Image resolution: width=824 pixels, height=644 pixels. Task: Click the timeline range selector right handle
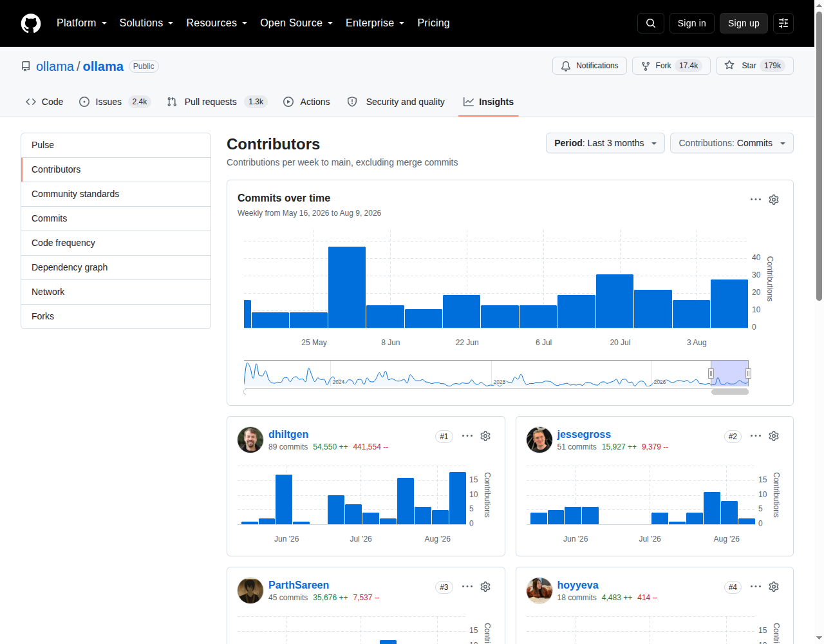tap(748, 374)
